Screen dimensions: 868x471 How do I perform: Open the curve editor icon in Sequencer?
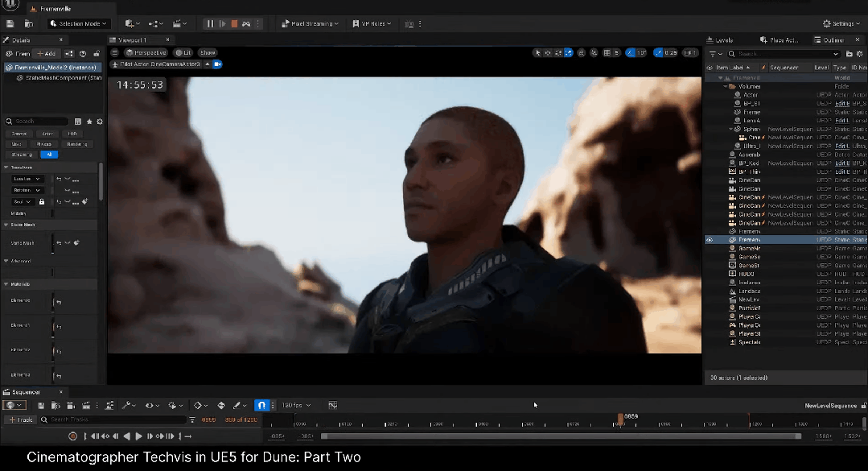[x=333, y=406]
